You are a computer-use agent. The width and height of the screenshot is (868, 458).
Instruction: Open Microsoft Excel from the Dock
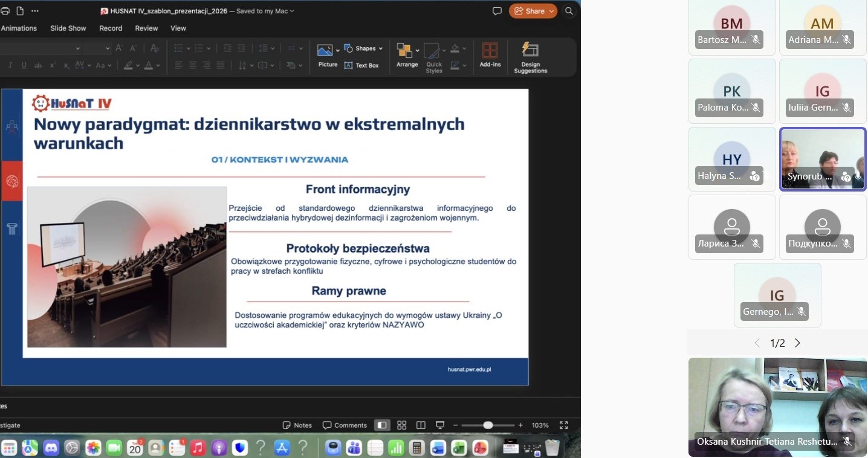[459, 448]
